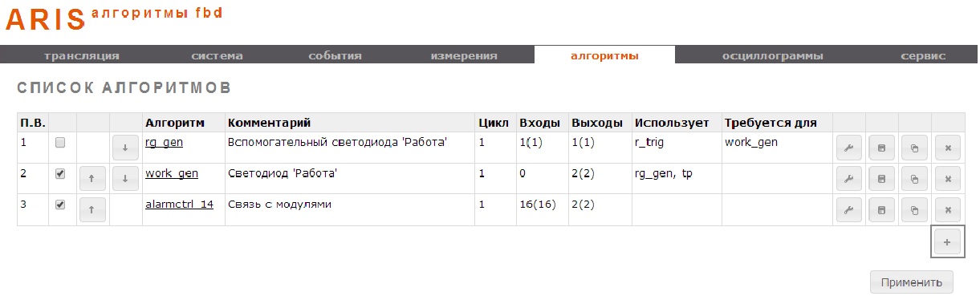The width and height of the screenshot is (980, 304).
Task: Delete the rg_gen algorithm row
Action: point(947,148)
